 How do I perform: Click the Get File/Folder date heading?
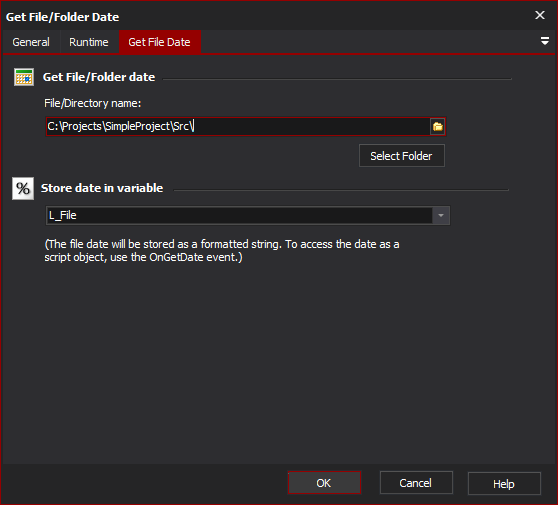99,77
